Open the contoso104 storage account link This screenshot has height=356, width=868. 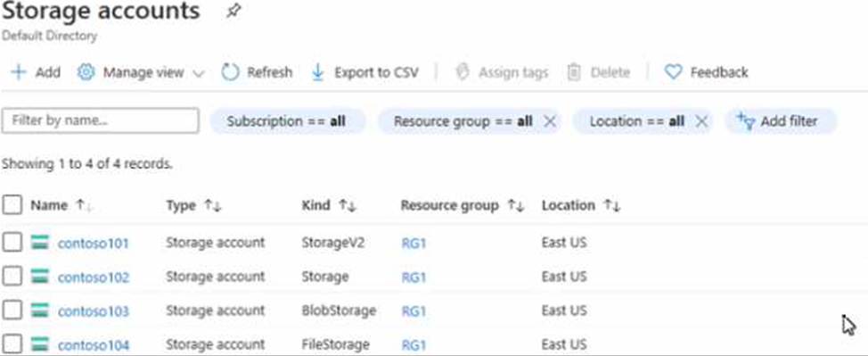(x=93, y=345)
